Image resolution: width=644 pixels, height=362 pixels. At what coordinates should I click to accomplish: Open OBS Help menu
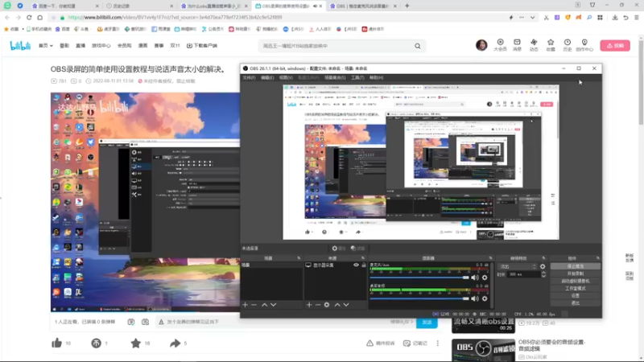(376, 77)
